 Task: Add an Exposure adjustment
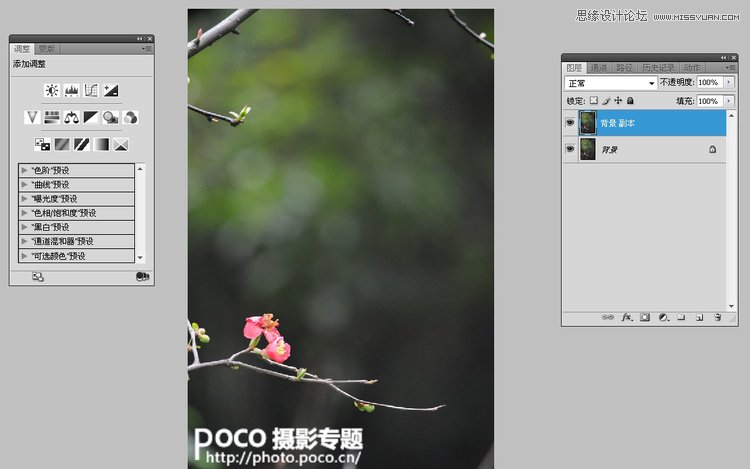pos(111,90)
